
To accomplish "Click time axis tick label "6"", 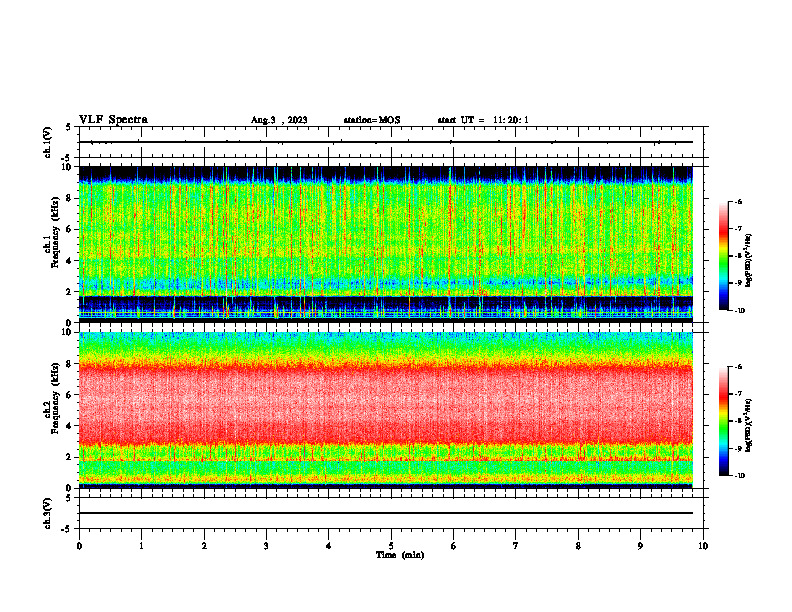I will (x=454, y=546).
